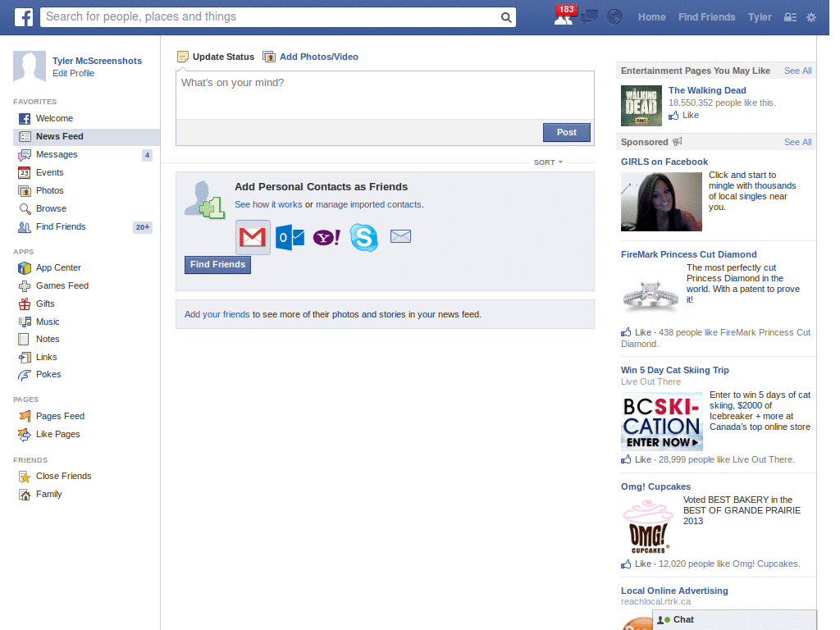
Task: Click the Facebook logo icon
Action: (24, 17)
